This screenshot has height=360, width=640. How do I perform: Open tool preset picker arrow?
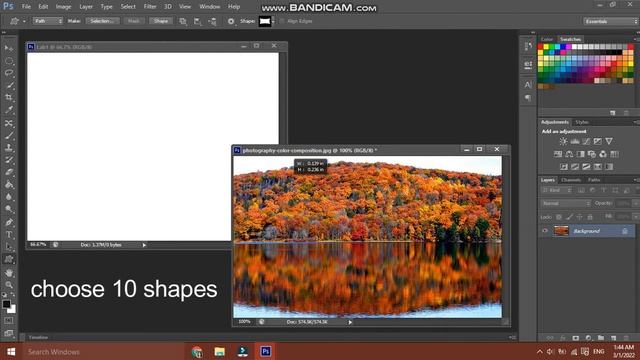(24, 21)
